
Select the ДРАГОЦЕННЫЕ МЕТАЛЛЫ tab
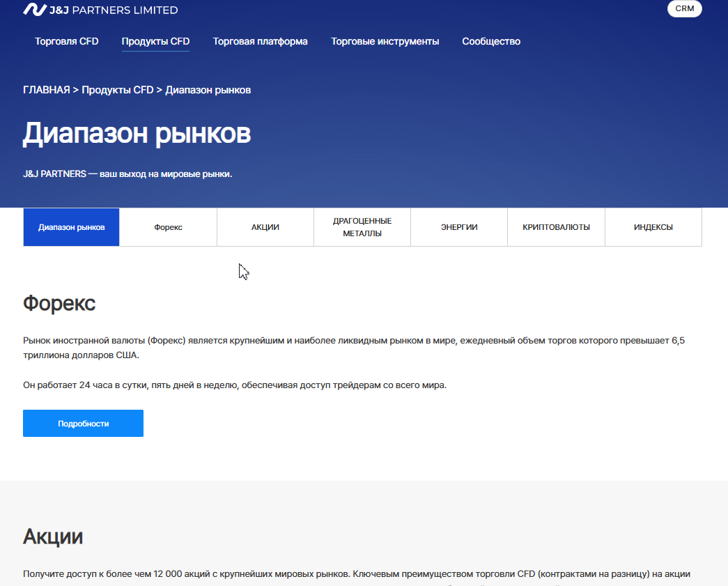(x=362, y=227)
